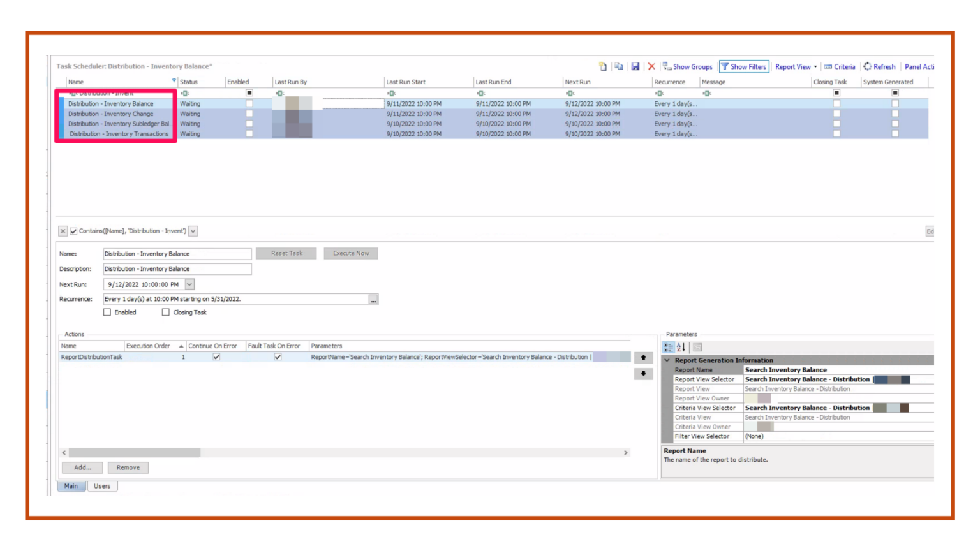This screenshot has width=980, height=551.
Task: Click the red X delete icon
Action: coord(651,66)
